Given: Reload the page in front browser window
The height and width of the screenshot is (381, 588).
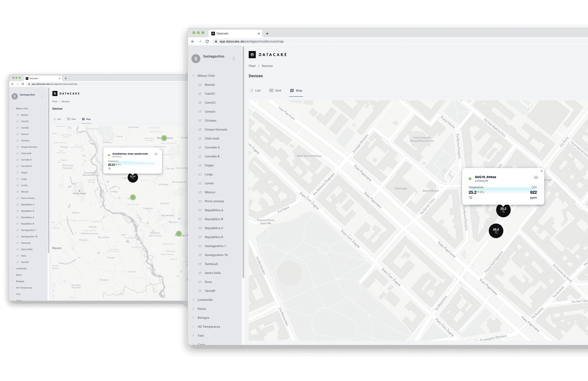Looking at the screenshot, I should click(207, 42).
